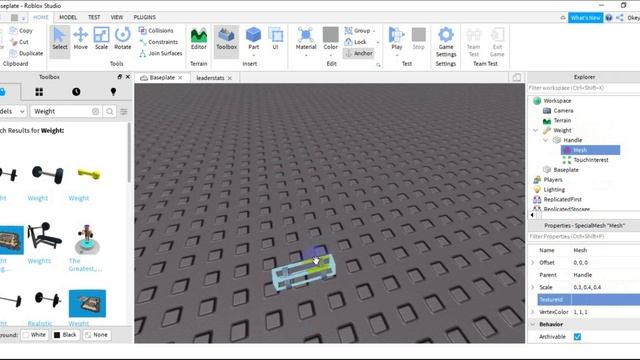The image size is (640, 360).
Task: Copy the selection to clipboard
Action: coord(21,31)
